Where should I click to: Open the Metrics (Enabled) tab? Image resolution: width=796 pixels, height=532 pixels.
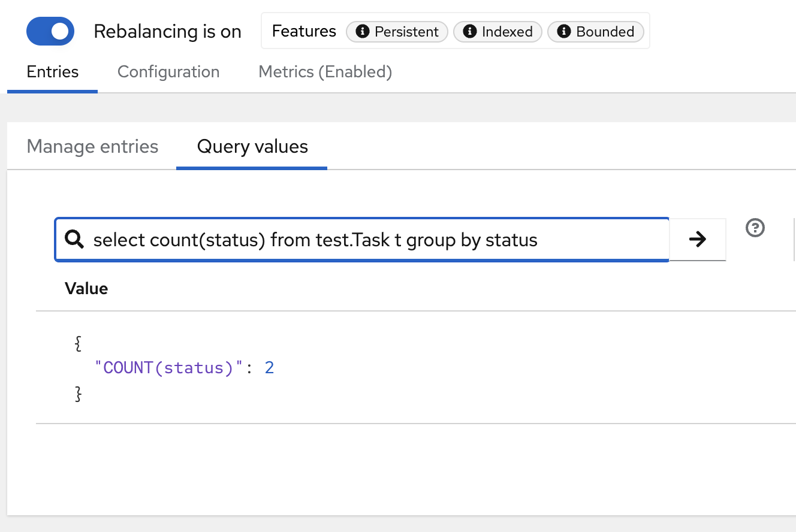[325, 72]
